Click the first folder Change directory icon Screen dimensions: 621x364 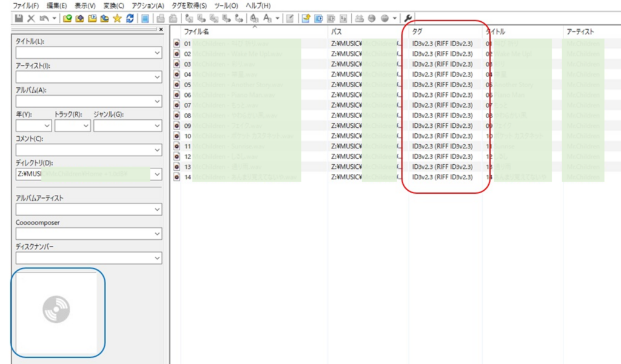tap(67, 18)
